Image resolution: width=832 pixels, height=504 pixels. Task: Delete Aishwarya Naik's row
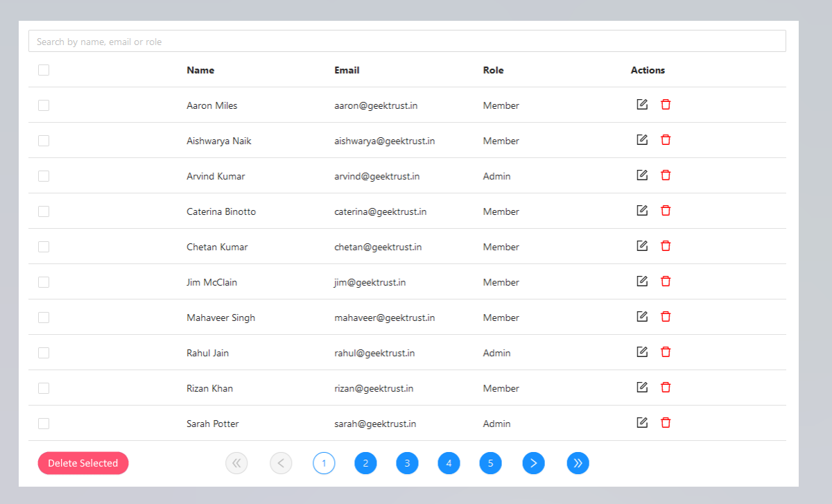(666, 139)
